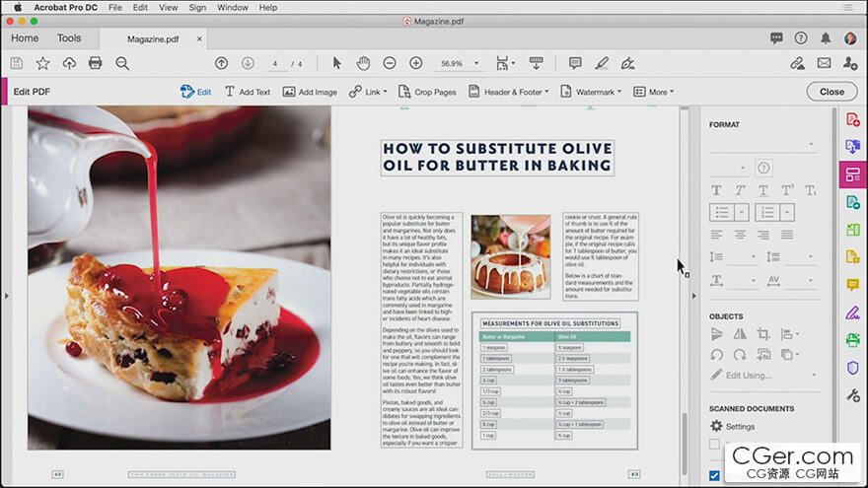Image resolution: width=868 pixels, height=488 pixels.
Task: Open Settings under Scanned Documents
Action: [x=740, y=427]
